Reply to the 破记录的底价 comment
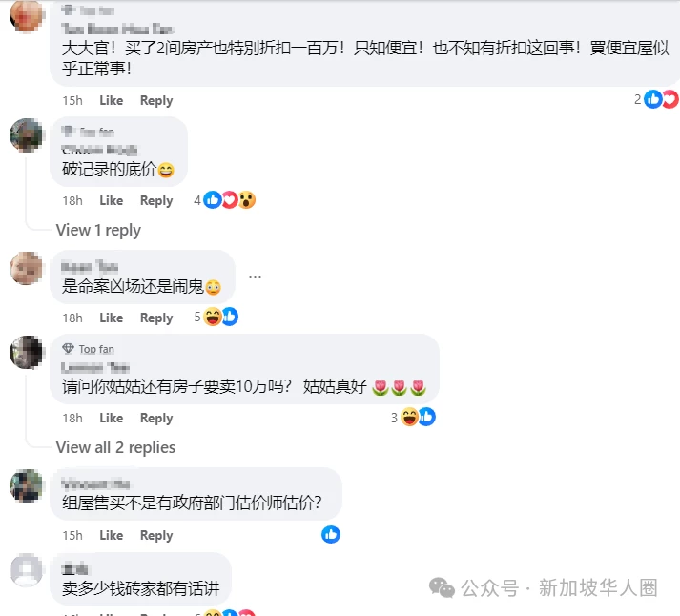 [156, 200]
